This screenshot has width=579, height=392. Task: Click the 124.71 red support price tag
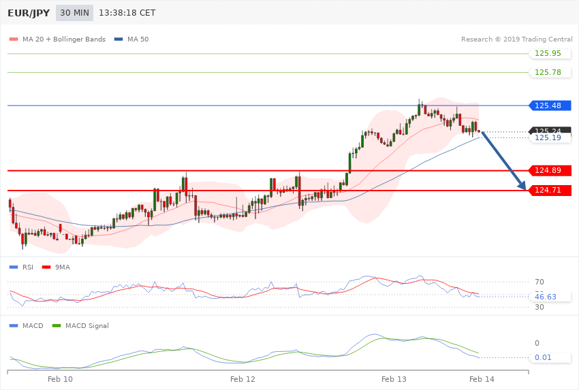pyautogui.click(x=550, y=191)
